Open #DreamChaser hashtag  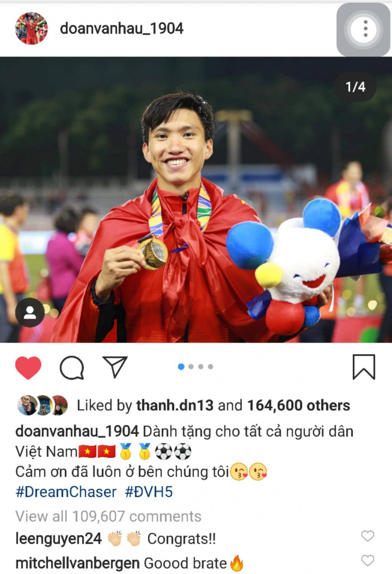(x=66, y=492)
